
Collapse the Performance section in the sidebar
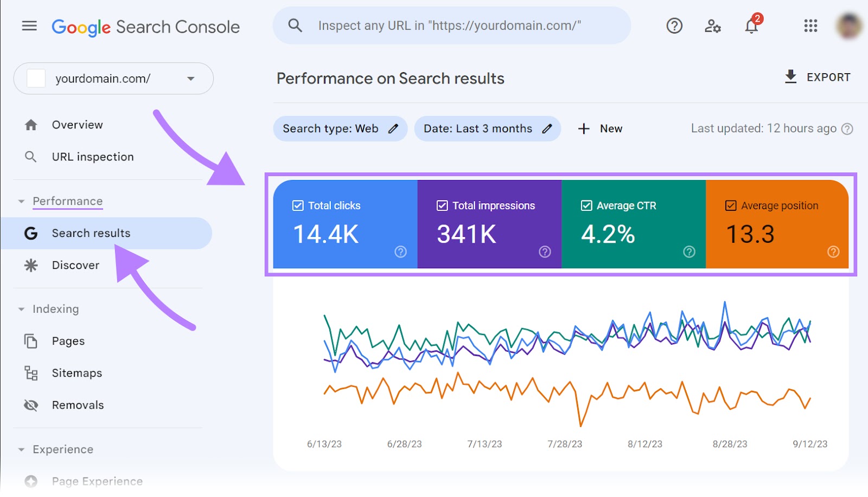pyautogui.click(x=20, y=201)
